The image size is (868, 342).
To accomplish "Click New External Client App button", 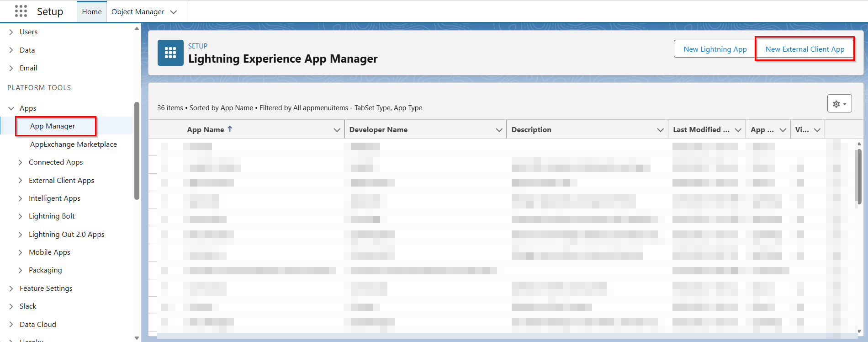I will 805,49.
